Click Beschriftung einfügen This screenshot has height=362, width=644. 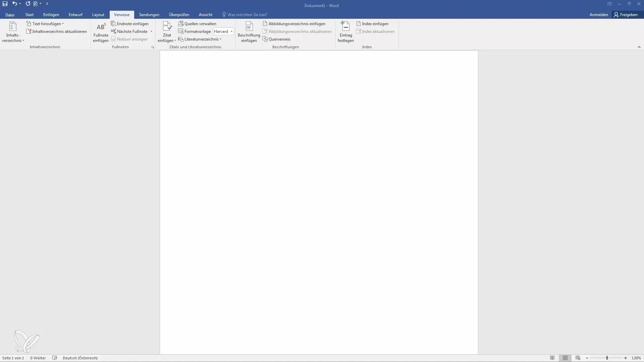coord(249,32)
